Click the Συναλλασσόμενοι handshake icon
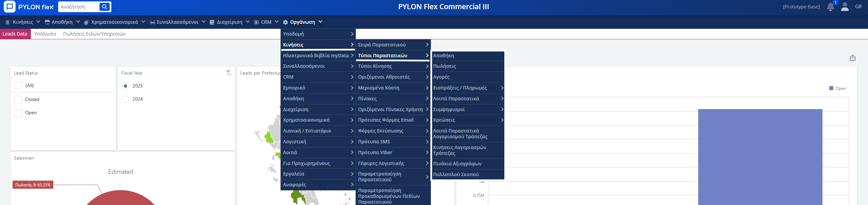 (x=152, y=22)
